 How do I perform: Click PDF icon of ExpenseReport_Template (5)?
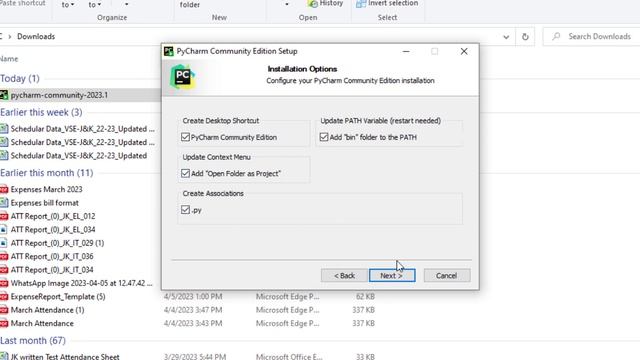click(x=4, y=297)
